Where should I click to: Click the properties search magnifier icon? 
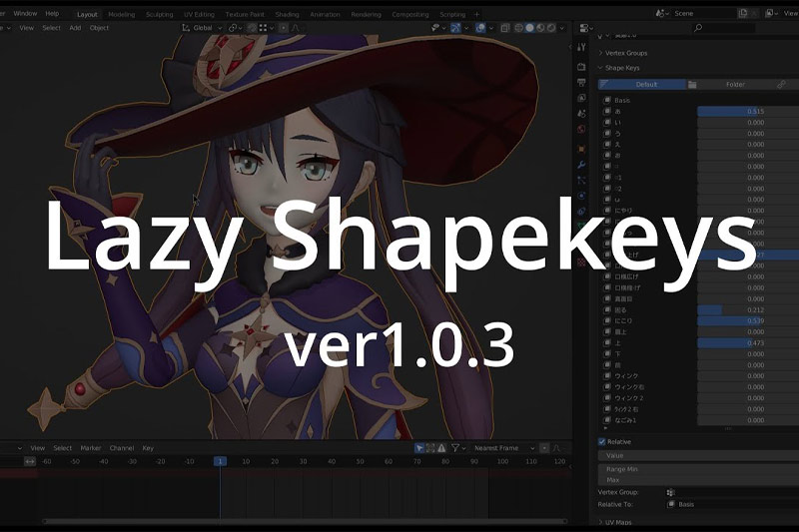tap(698, 28)
